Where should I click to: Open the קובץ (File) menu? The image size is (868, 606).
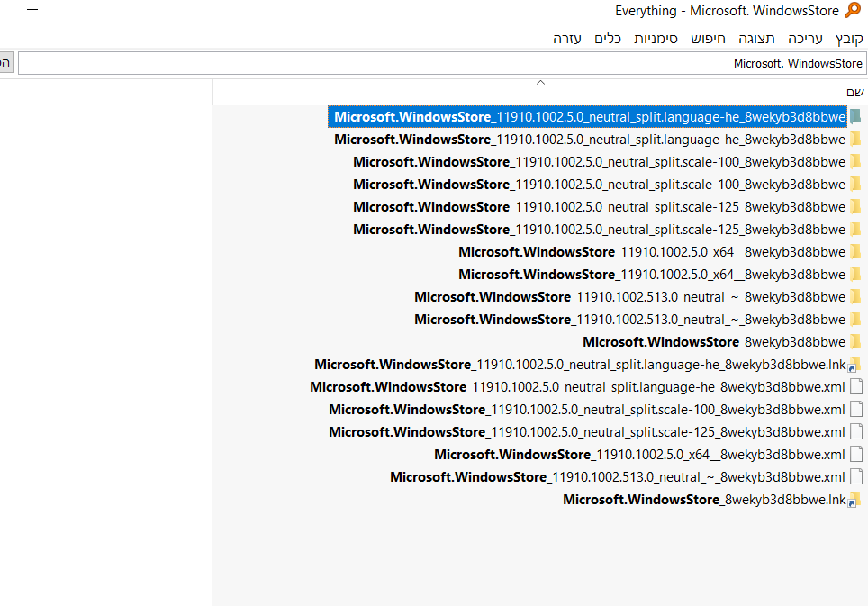pyautogui.click(x=849, y=39)
